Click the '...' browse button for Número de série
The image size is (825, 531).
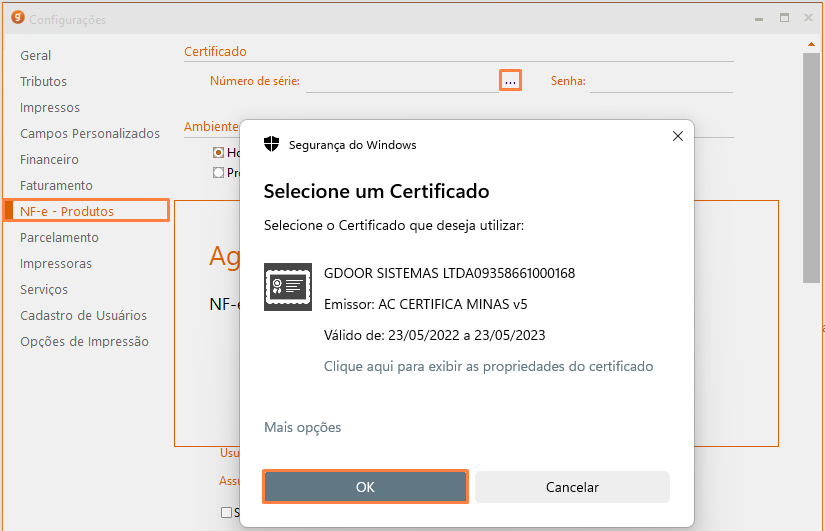510,81
